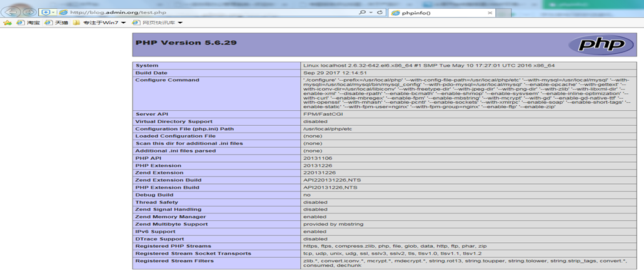Open the address bar autocomplete dropdown arrow
The height and width of the screenshot is (271, 644).
(x=371, y=13)
